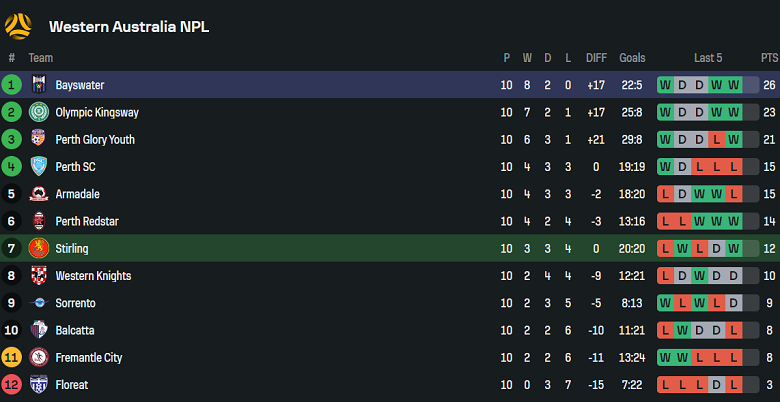Sort standings by DIFF column header
780x402 pixels.
tap(596, 58)
